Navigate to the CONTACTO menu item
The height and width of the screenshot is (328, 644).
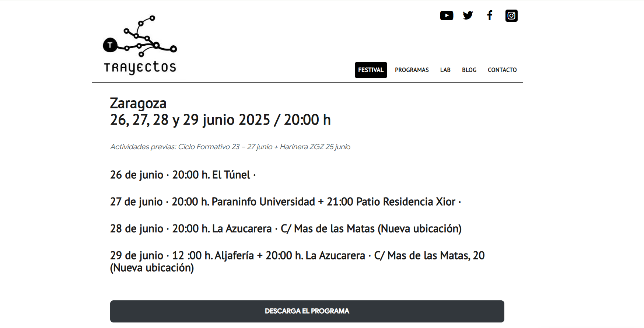click(502, 70)
